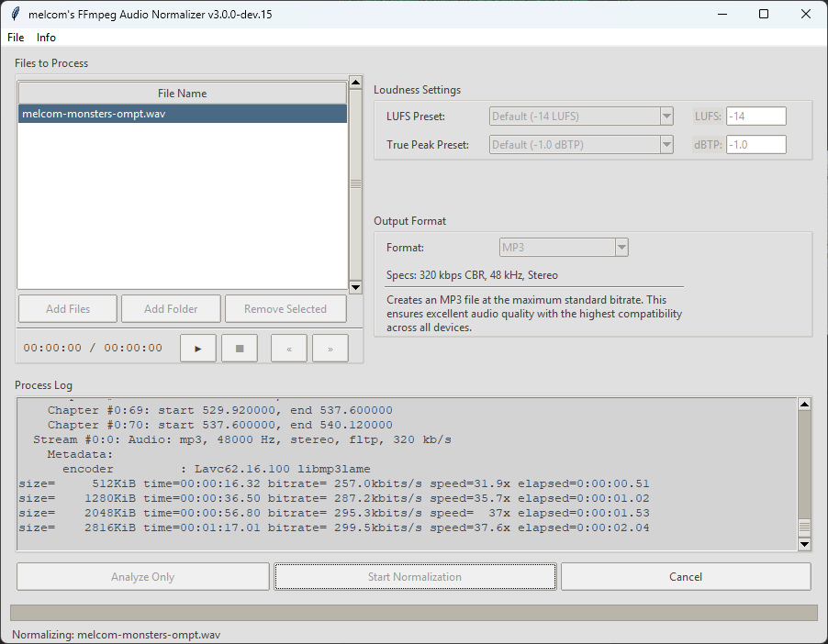This screenshot has height=644, width=828.
Task: Click the Add Files button
Action: coord(68,309)
